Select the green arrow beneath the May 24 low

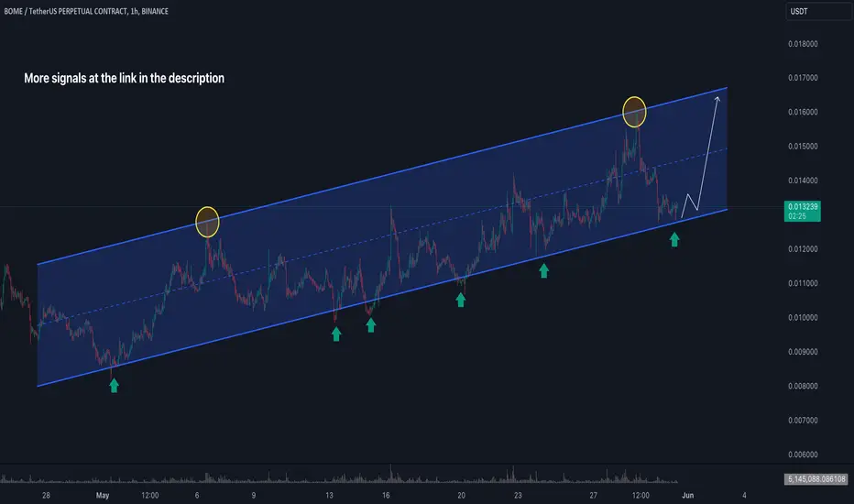[543, 271]
